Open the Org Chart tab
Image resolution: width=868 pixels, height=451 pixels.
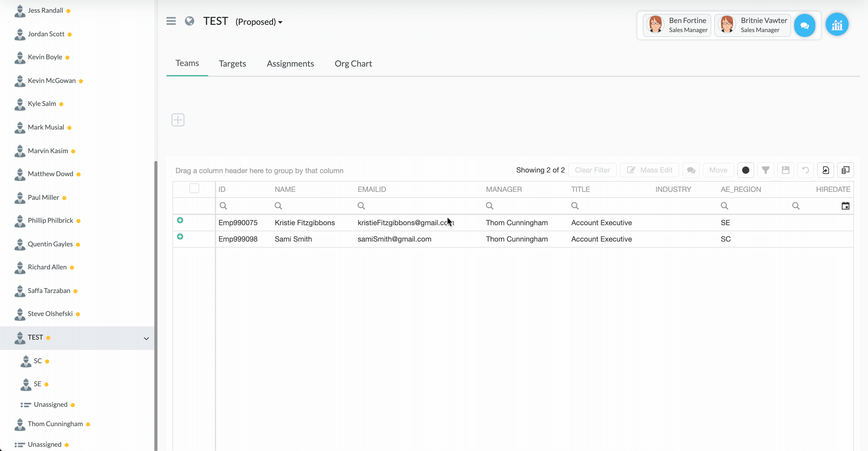coord(353,63)
